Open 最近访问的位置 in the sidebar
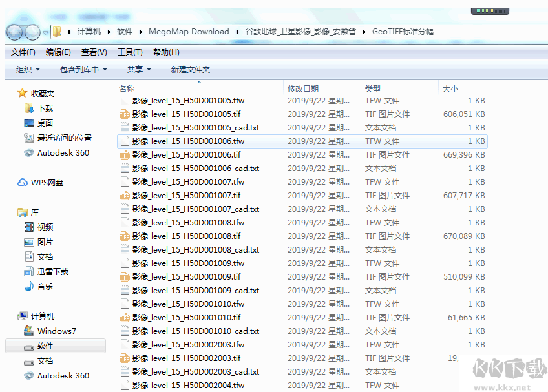 pyautogui.click(x=58, y=138)
